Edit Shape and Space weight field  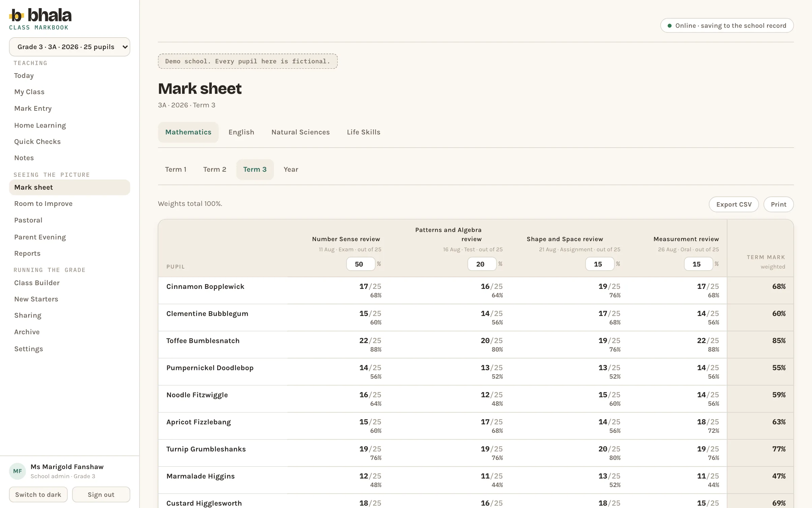tap(600, 264)
